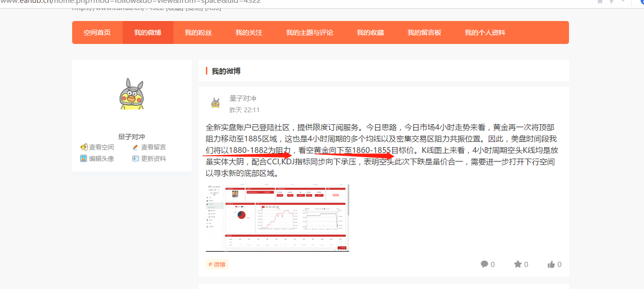Click the profile card icon beside 更新资料
The width and height of the screenshot is (644, 289).
tap(136, 159)
